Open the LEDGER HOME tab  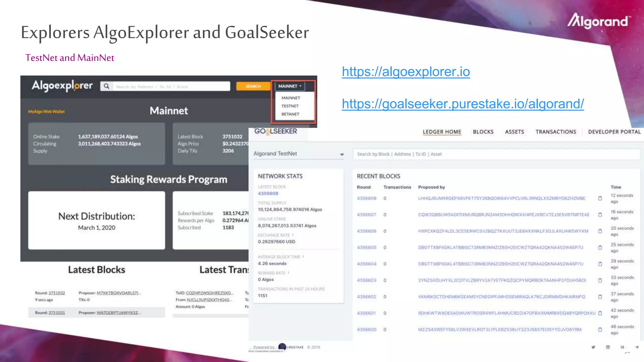tap(442, 132)
